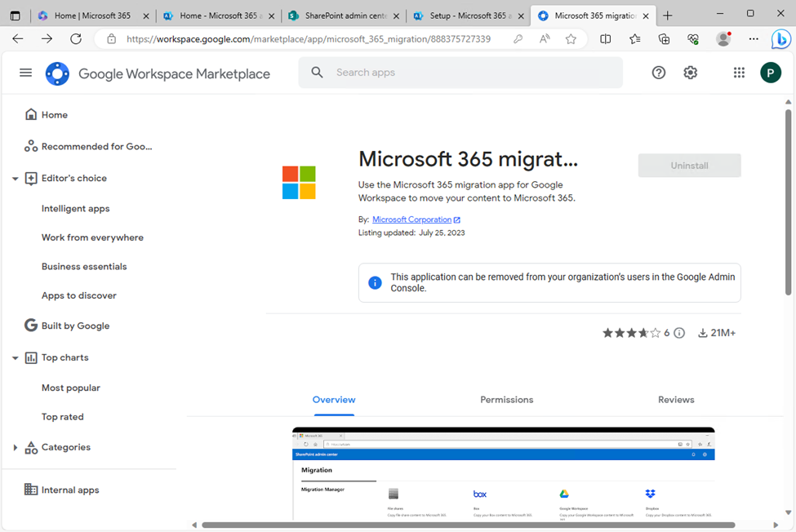Open Edge Settings and more ellipsis

pos(754,38)
